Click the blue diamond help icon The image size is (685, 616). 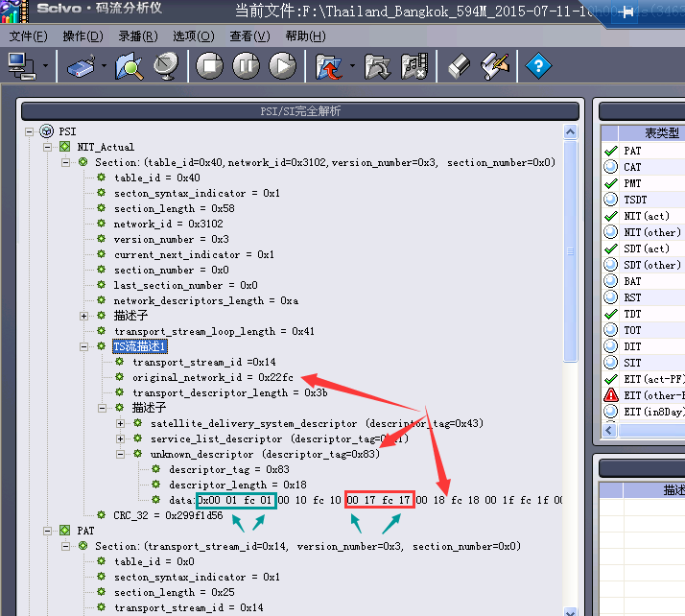(x=538, y=66)
